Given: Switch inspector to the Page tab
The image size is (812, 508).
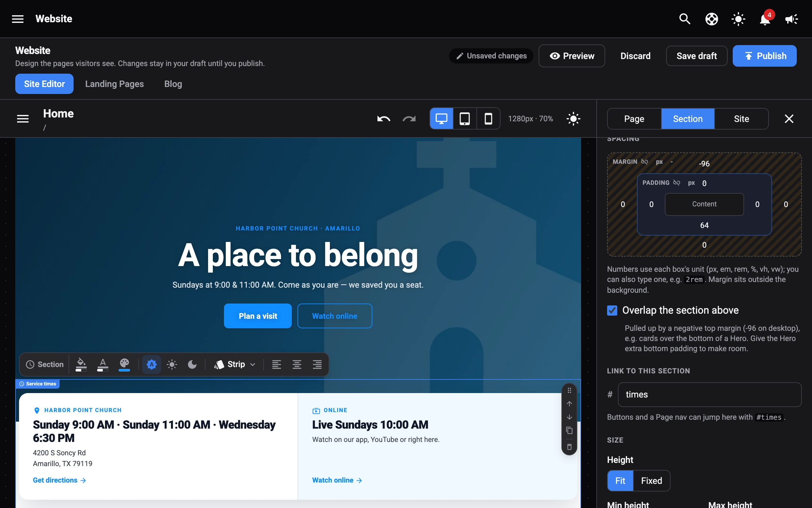Looking at the screenshot, I should coord(634,119).
